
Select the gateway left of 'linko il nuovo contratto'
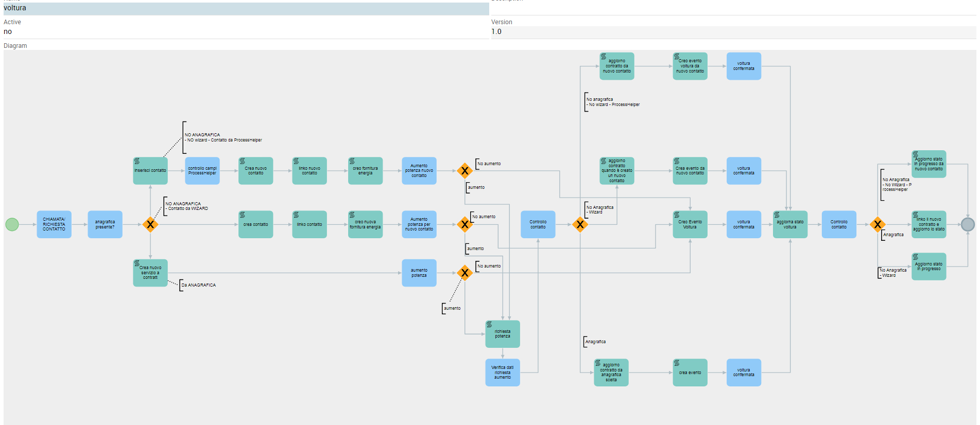click(x=878, y=224)
